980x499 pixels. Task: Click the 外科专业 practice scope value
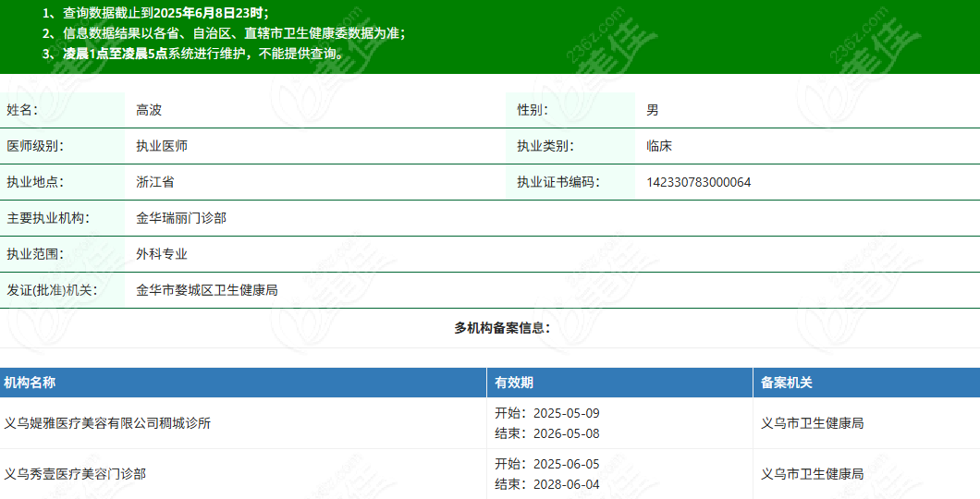[x=162, y=254]
